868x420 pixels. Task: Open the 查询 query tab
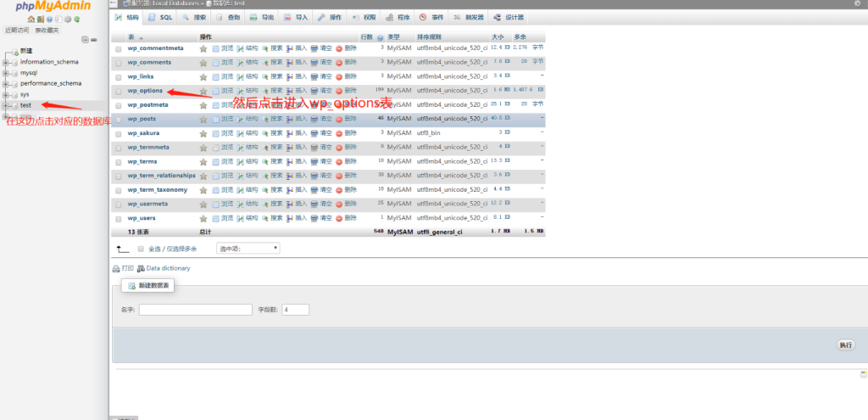tap(228, 17)
